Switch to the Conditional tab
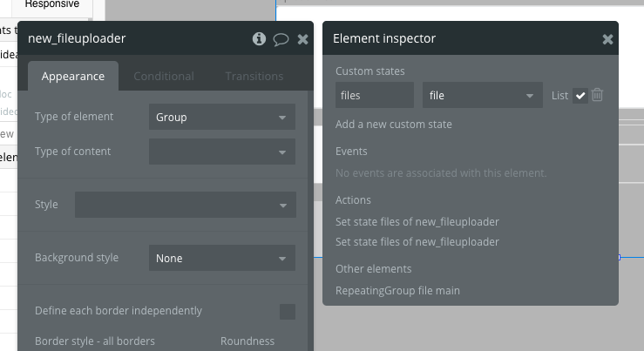 [x=164, y=76]
